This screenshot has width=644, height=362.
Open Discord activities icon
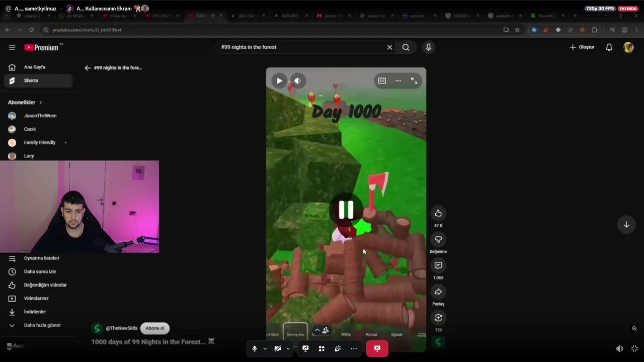321,348
